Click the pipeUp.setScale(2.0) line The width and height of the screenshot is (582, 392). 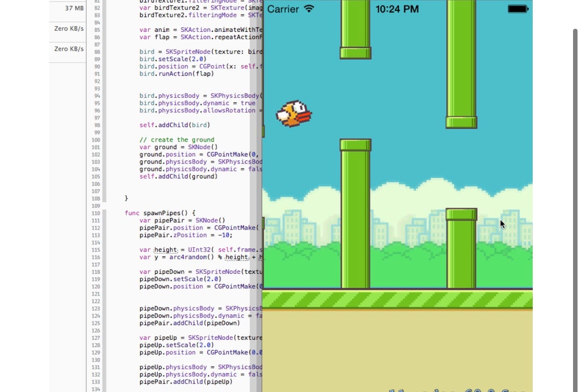(177, 345)
